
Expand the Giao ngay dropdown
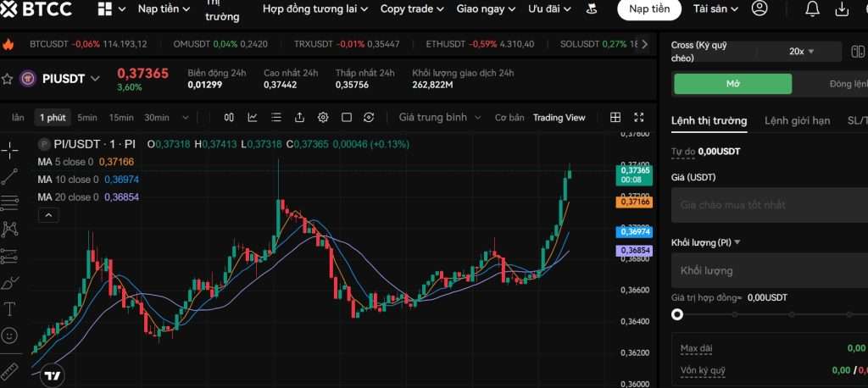(x=486, y=8)
